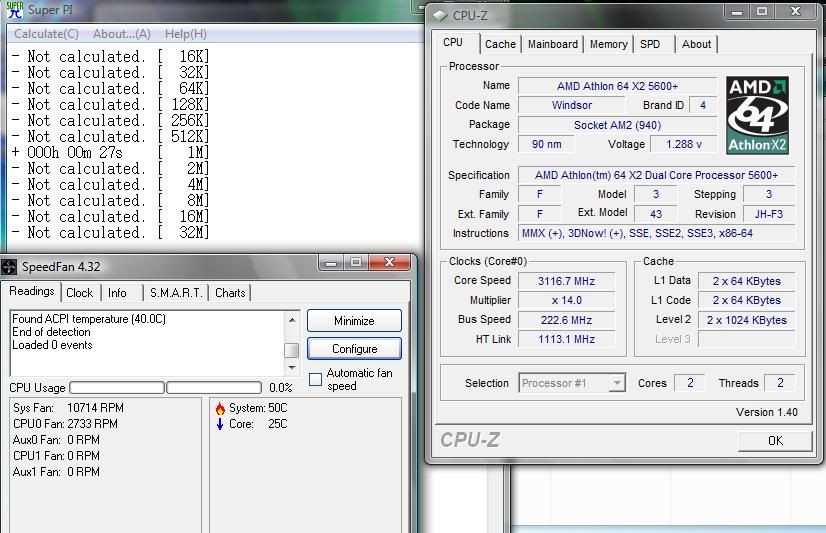The image size is (826, 533).
Task: Click the Threads value field
Action: 780,383
